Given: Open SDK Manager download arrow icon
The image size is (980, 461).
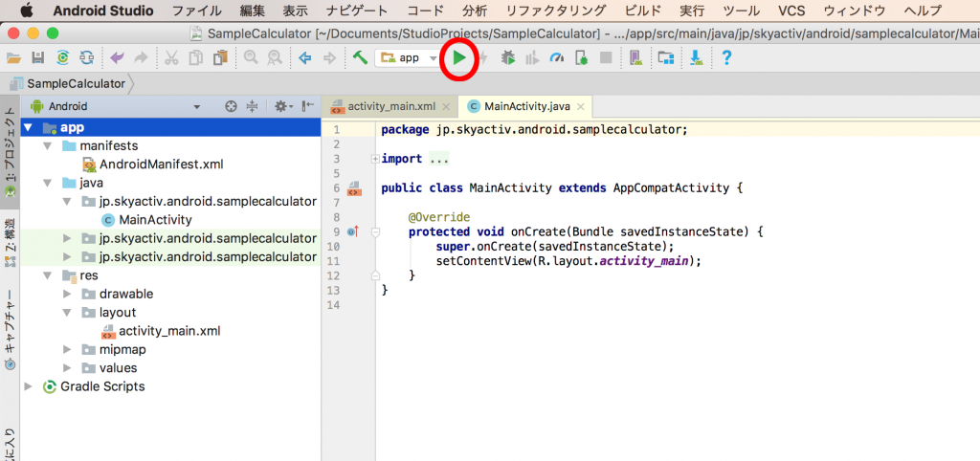Looking at the screenshot, I should point(697,58).
